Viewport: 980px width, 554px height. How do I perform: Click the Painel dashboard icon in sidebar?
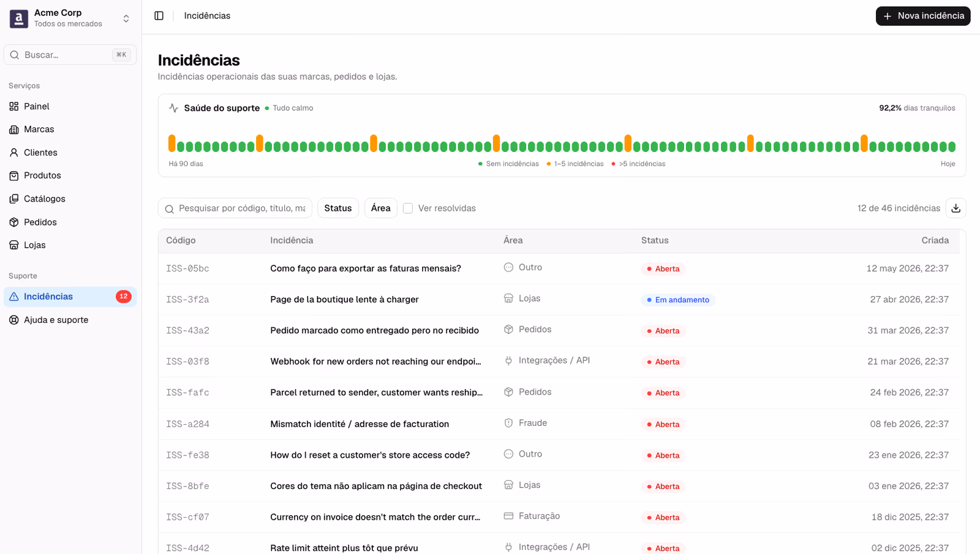pyautogui.click(x=14, y=107)
